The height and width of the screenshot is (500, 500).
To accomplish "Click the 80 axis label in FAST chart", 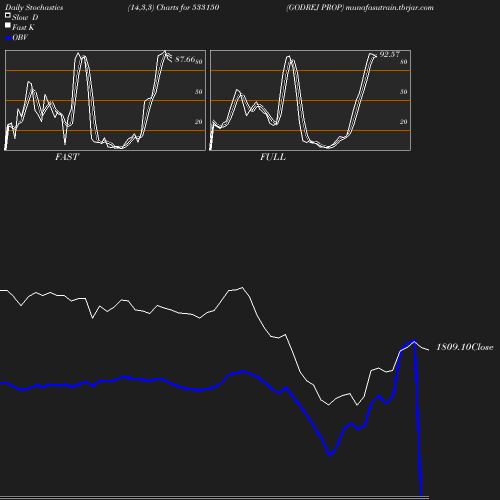I will [x=199, y=62].
